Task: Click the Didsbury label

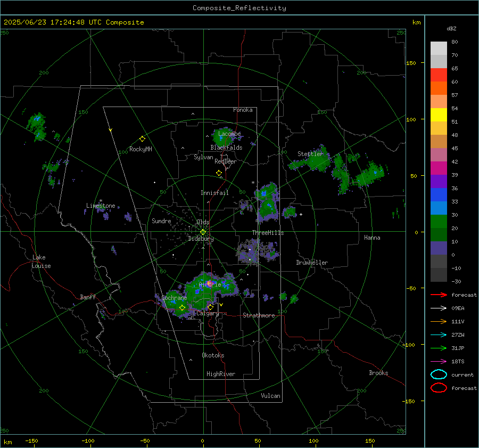Action: pos(201,239)
